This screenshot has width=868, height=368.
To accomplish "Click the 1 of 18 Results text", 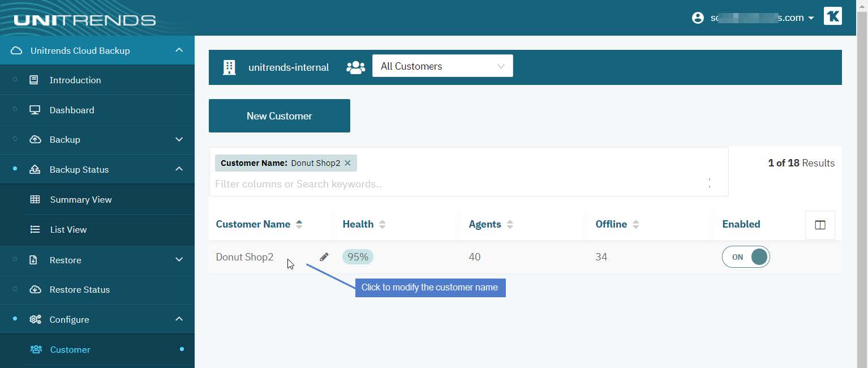I will (801, 163).
